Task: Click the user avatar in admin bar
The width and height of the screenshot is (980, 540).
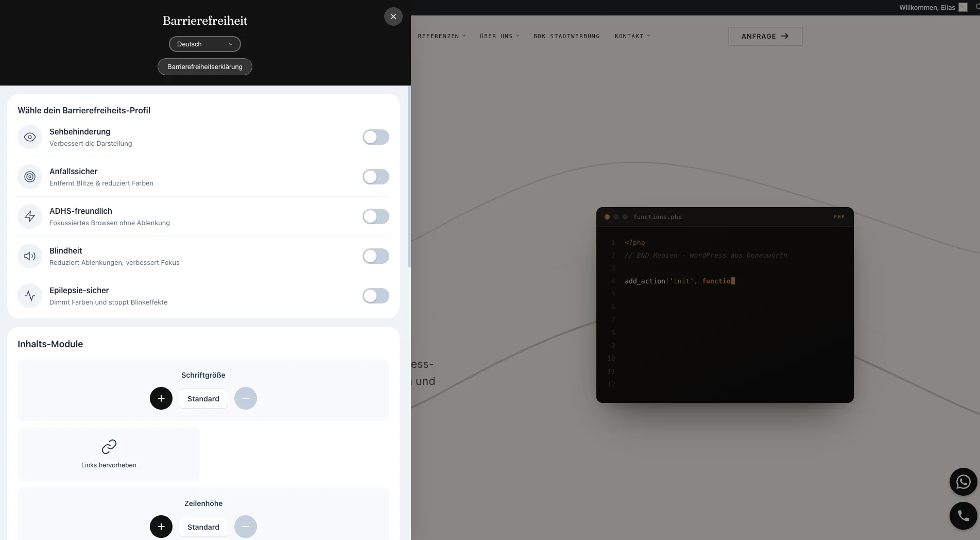Action: click(x=963, y=7)
